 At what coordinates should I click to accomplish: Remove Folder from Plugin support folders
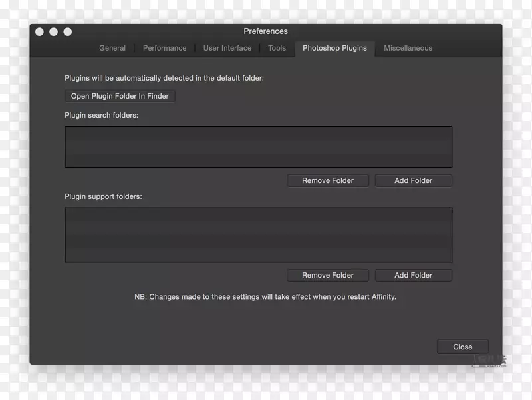tap(328, 275)
